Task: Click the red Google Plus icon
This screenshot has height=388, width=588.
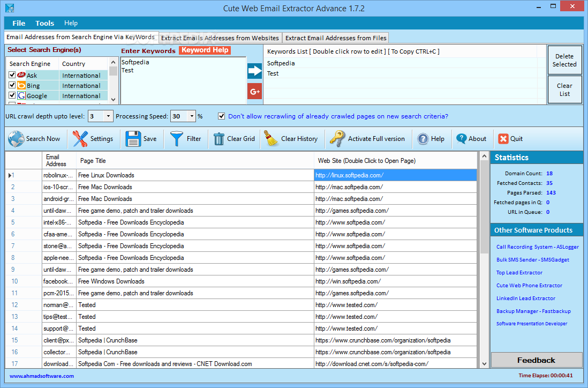Action: pyautogui.click(x=254, y=92)
